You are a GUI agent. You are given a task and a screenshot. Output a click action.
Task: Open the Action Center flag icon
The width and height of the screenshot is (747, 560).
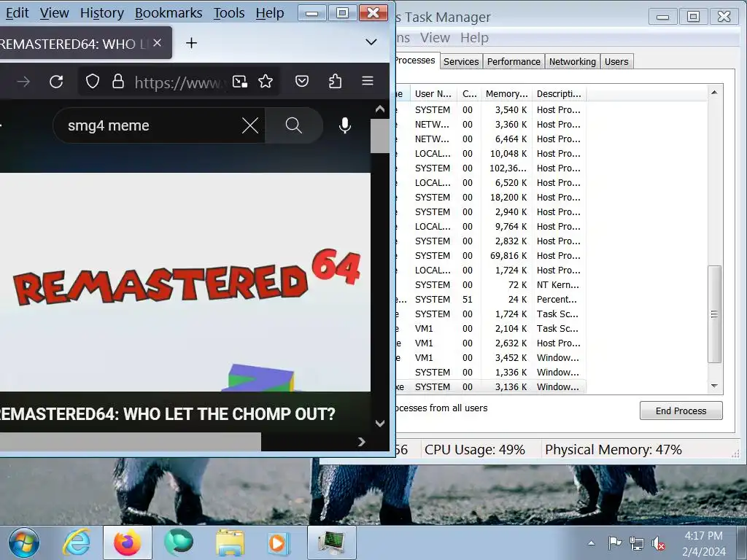tap(614, 542)
